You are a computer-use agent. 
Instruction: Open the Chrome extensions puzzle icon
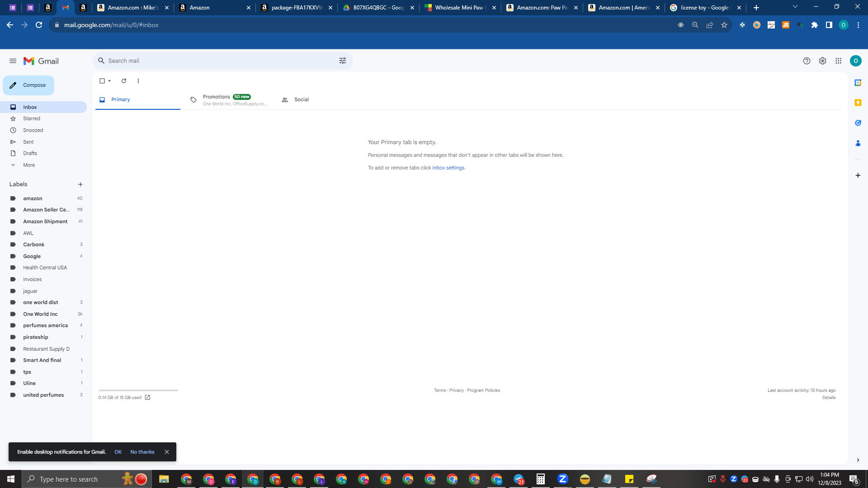(x=815, y=25)
